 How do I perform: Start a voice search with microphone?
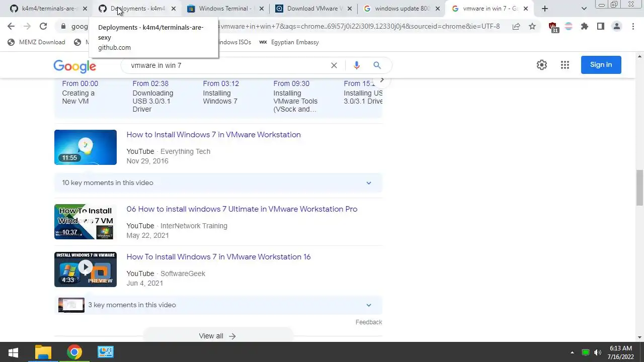(x=357, y=65)
